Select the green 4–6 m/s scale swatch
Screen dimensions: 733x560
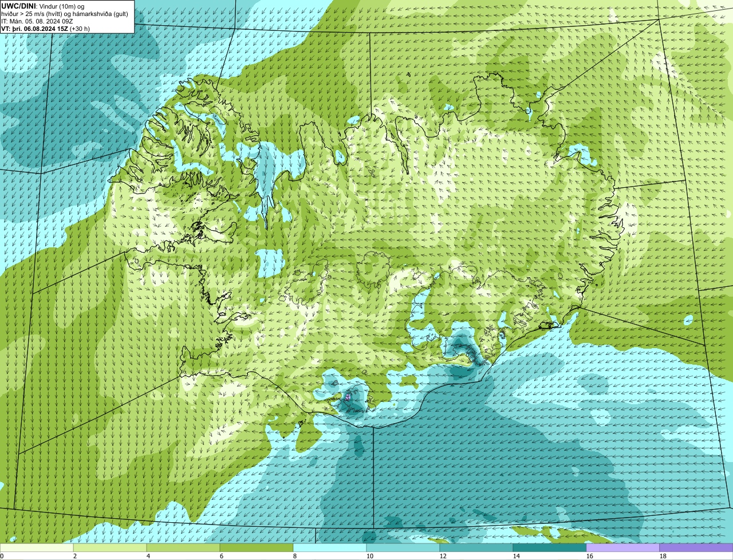coord(183,547)
